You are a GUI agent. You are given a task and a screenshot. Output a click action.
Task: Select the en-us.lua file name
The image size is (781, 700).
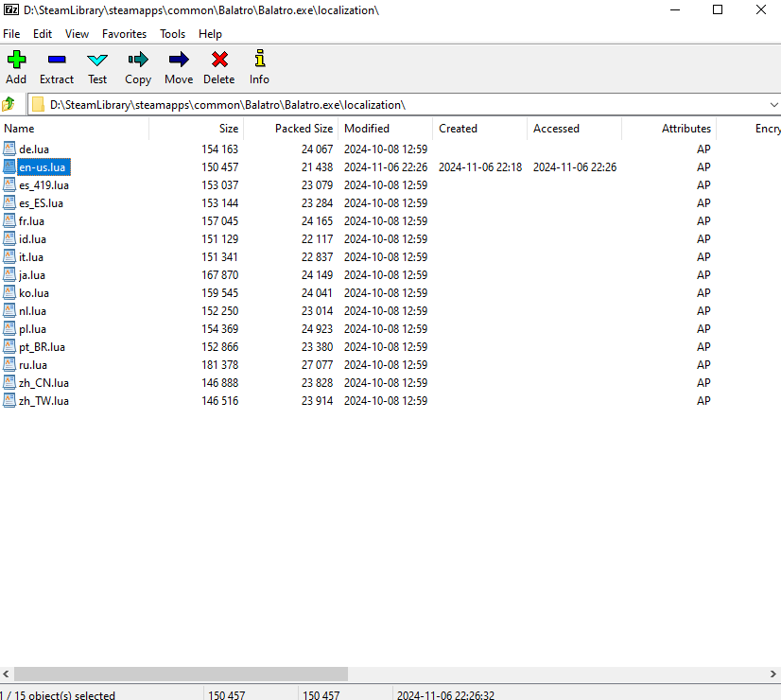[x=43, y=166]
